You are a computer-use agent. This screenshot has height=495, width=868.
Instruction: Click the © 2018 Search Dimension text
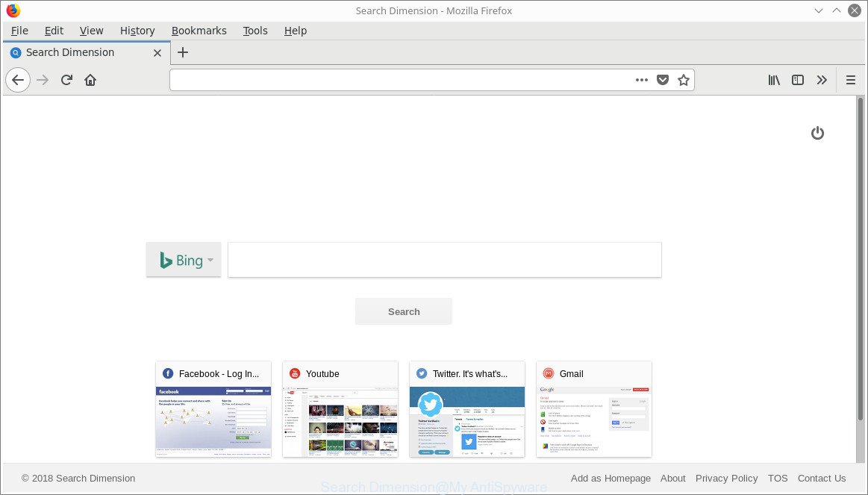click(78, 479)
